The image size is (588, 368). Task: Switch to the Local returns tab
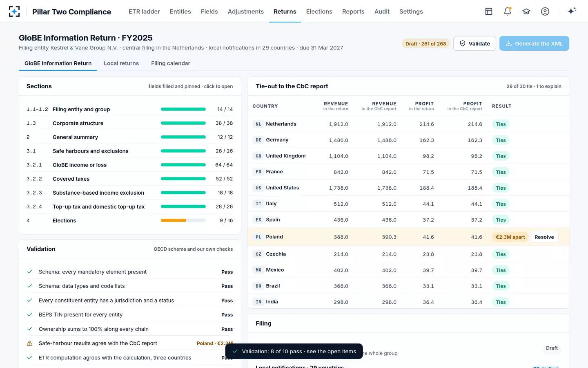pos(121,63)
